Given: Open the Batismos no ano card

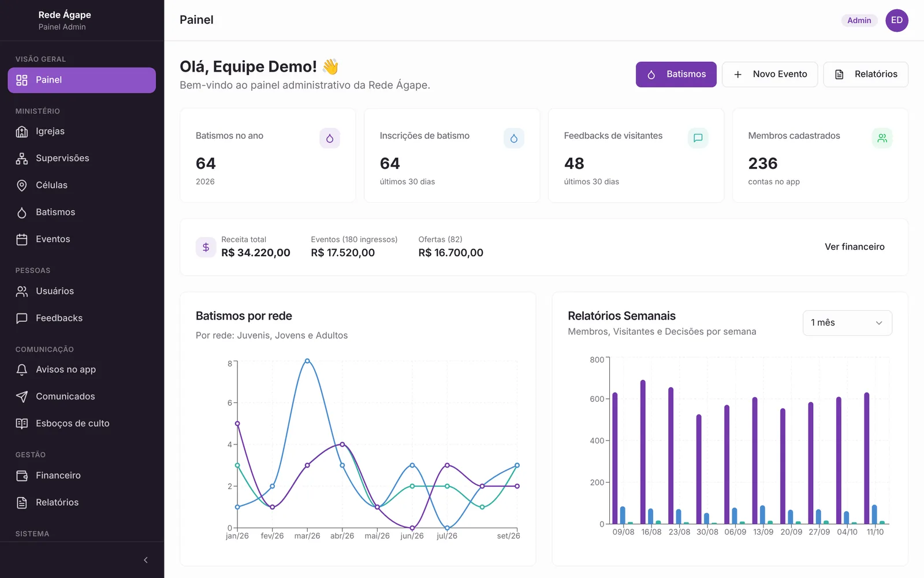Looking at the screenshot, I should click(268, 155).
